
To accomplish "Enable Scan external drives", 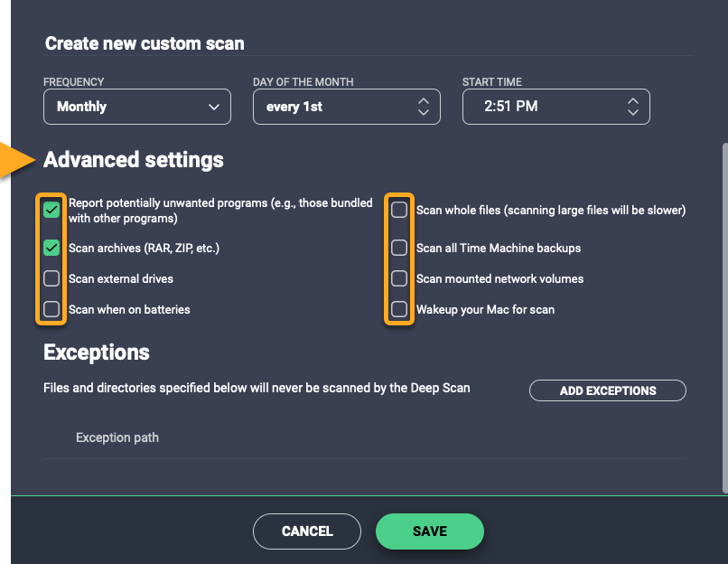I will tap(52, 278).
